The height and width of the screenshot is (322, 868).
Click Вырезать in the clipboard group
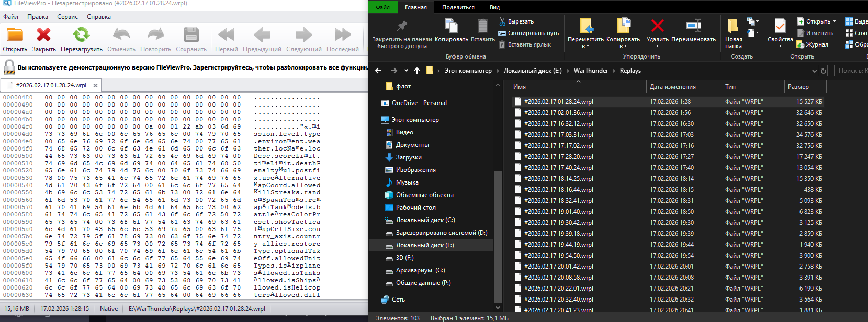pos(516,21)
